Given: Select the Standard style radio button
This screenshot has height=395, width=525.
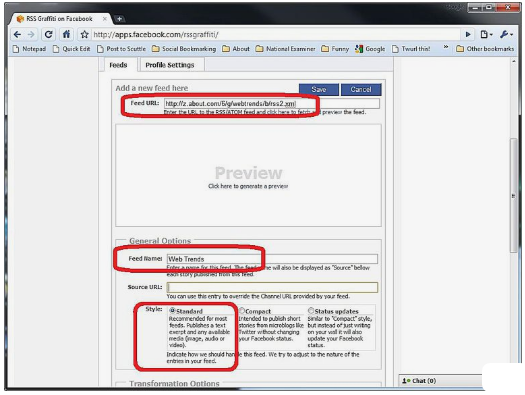Looking at the screenshot, I should (172, 310).
